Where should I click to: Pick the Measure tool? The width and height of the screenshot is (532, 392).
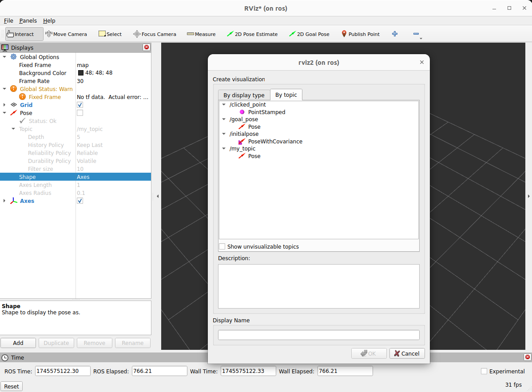[x=201, y=34]
